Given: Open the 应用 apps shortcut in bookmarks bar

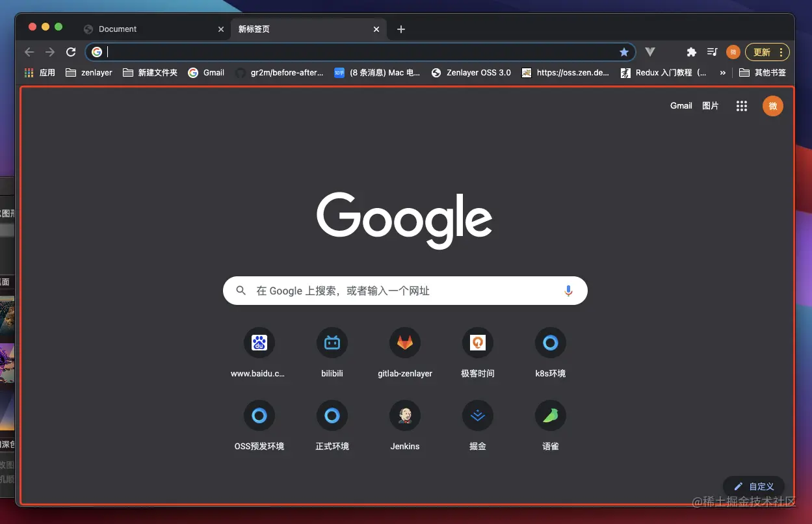Looking at the screenshot, I should point(40,73).
